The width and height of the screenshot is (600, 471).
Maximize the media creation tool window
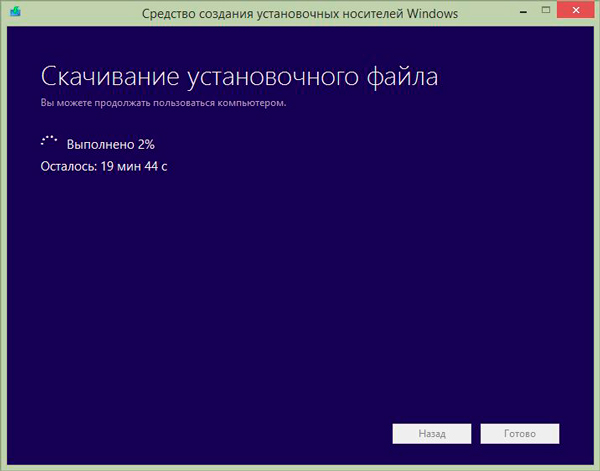point(546,11)
